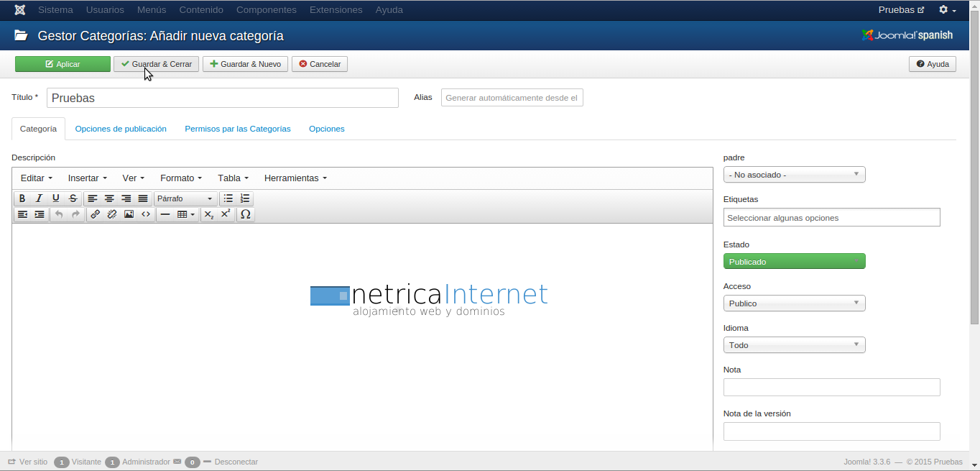Remove link (unlink) icon
Viewport: 980px width, 471px height.
pyautogui.click(x=112, y=214)
